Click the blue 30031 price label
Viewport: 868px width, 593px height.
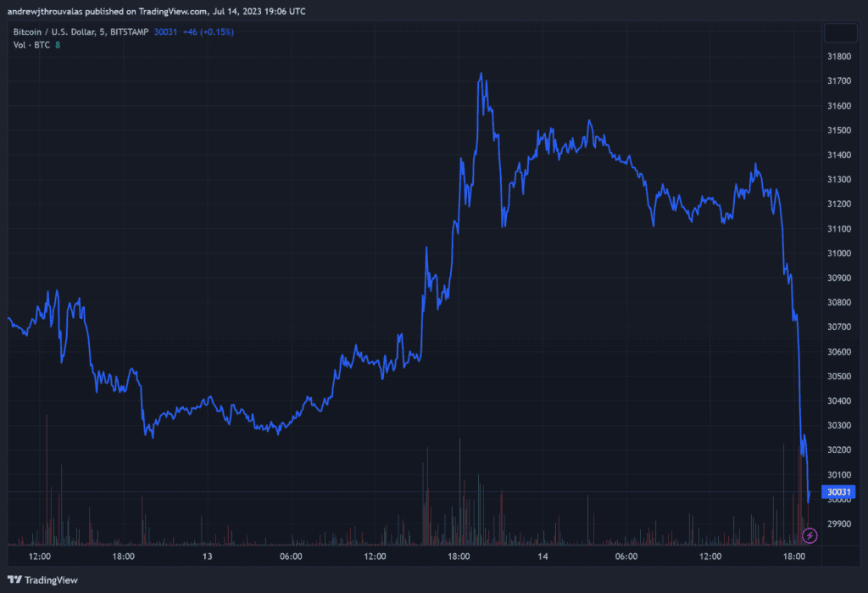click(x=837, y=491)
